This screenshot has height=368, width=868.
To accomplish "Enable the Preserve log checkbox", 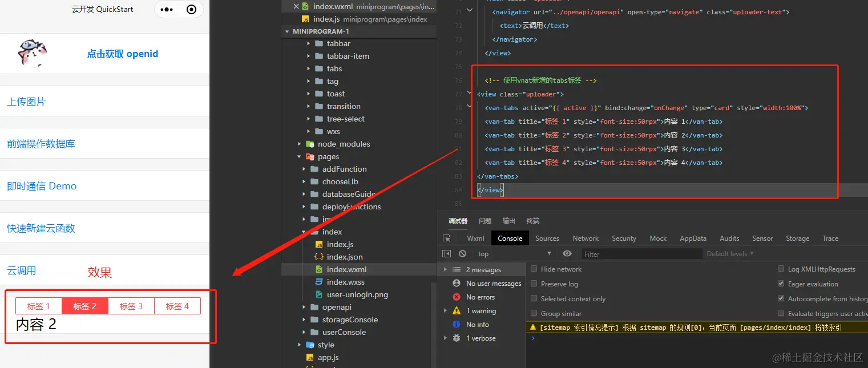I will tap(534, 284).
